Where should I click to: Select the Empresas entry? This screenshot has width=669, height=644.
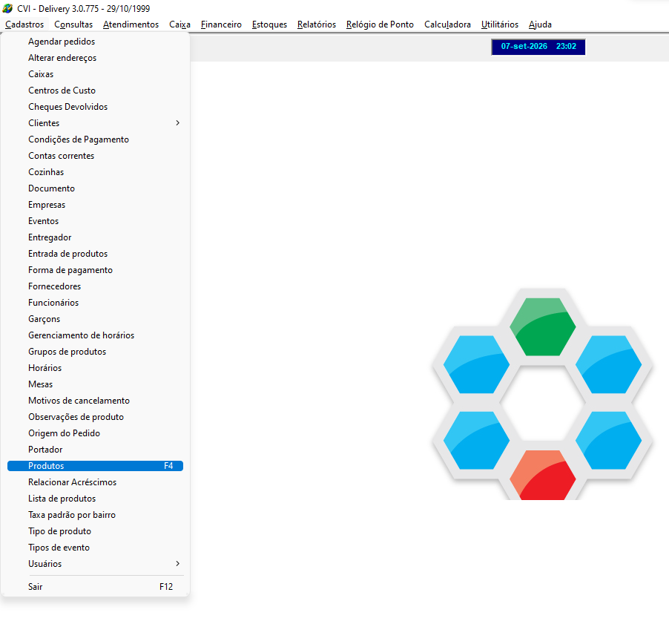click(x=95, y=205)
